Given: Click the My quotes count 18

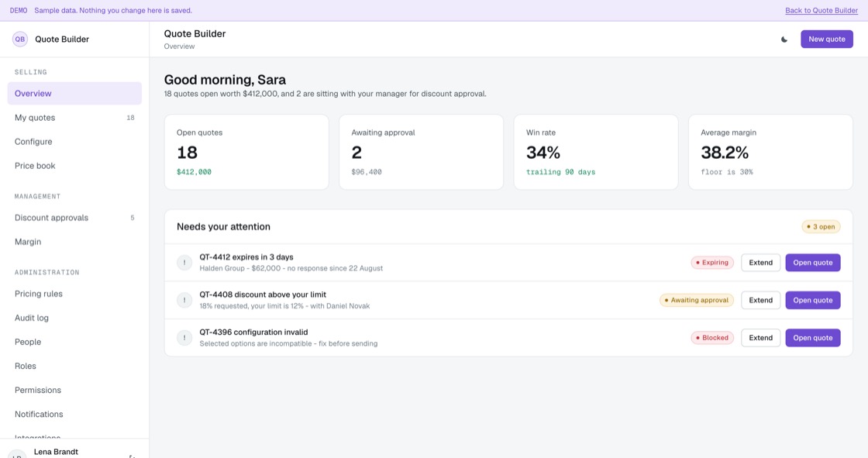Looking at the screenshot, I should 131,118.
